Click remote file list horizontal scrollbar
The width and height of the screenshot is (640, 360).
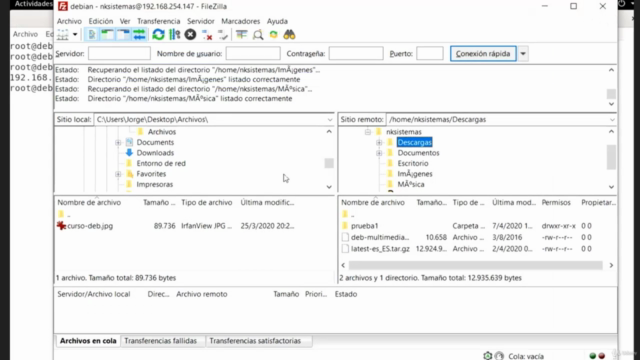click(476, 265)
